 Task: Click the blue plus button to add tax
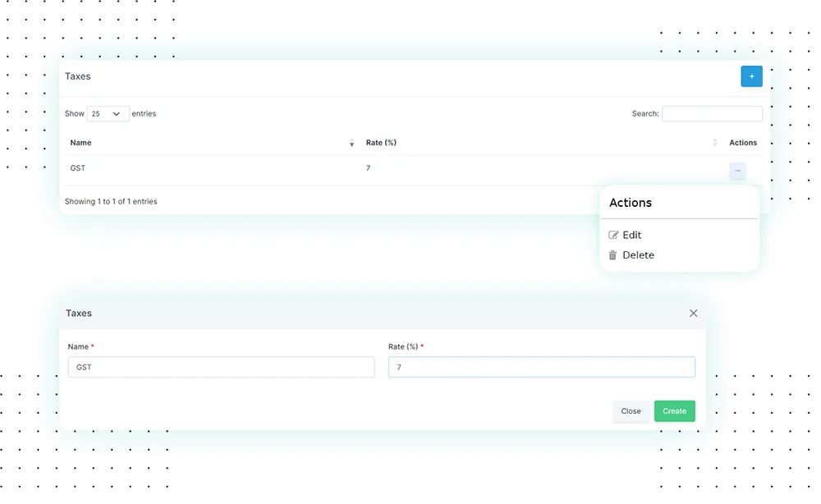coord(751,76)
